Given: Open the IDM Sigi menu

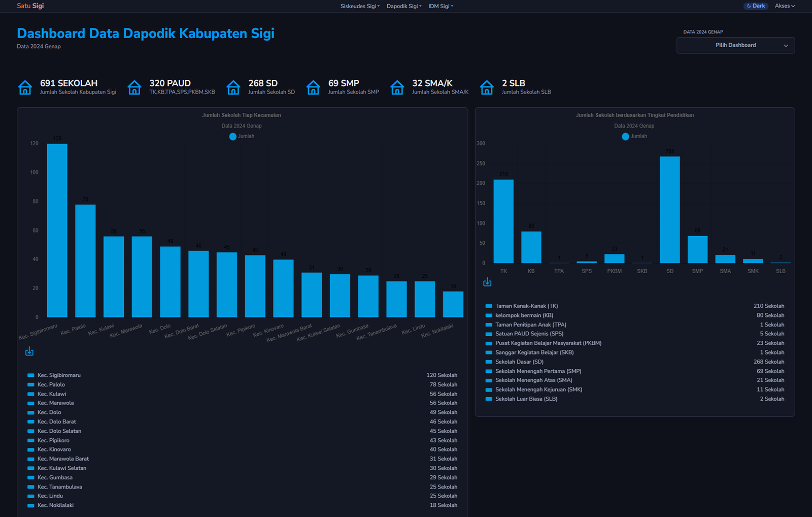Looking at the screenshot, I should (441, 6).
